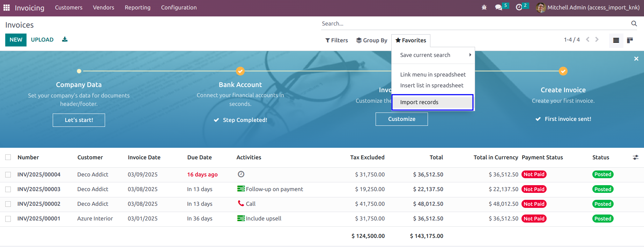
Task: Open the Filters dropdown
Action: point(337,41)
